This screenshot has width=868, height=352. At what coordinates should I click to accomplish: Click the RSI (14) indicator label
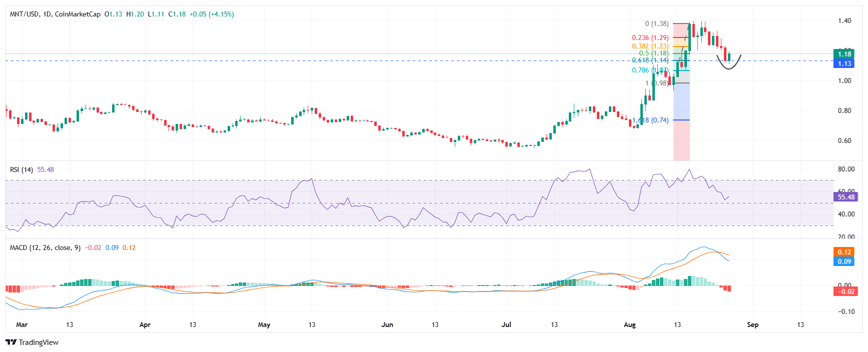[22, 169]
